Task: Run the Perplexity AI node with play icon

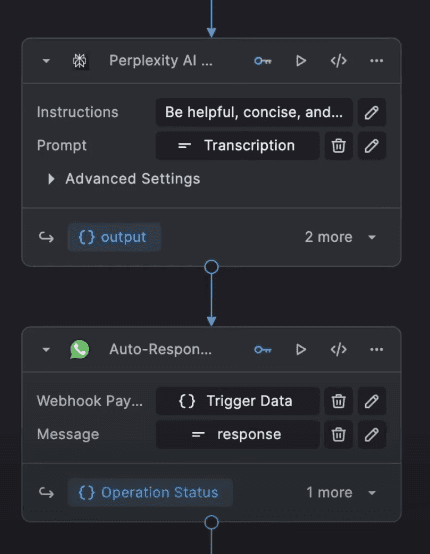Action: coord(301,61)
